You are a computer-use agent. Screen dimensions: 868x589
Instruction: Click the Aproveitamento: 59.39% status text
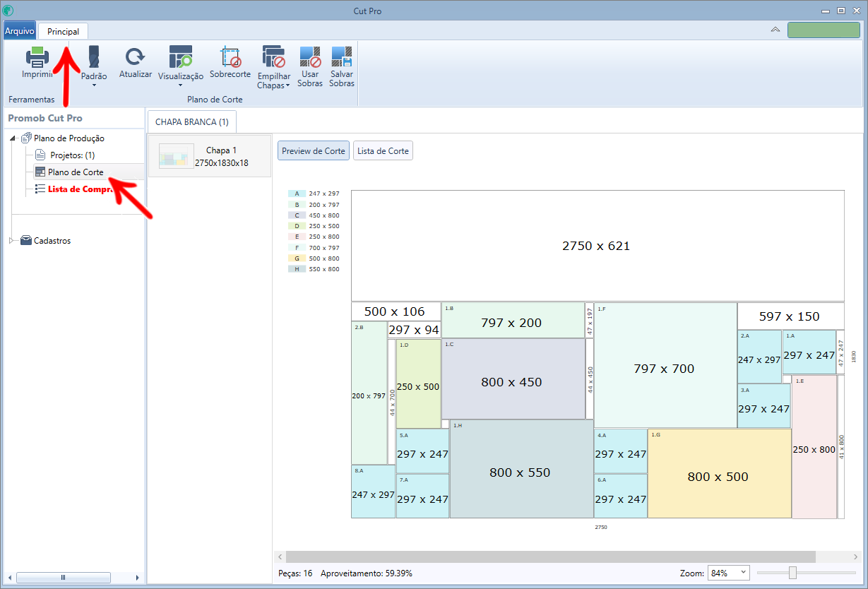[x=367, y=573]
